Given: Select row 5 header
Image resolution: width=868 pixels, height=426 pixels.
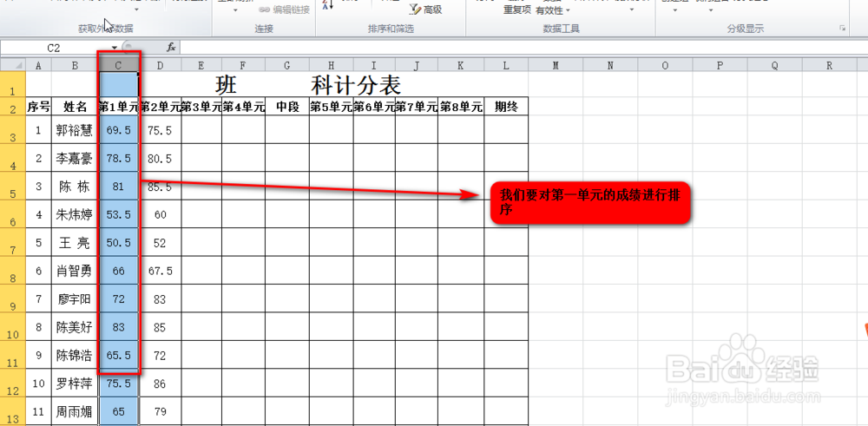Looking at the screenshot, I should (x=13, y=186).
